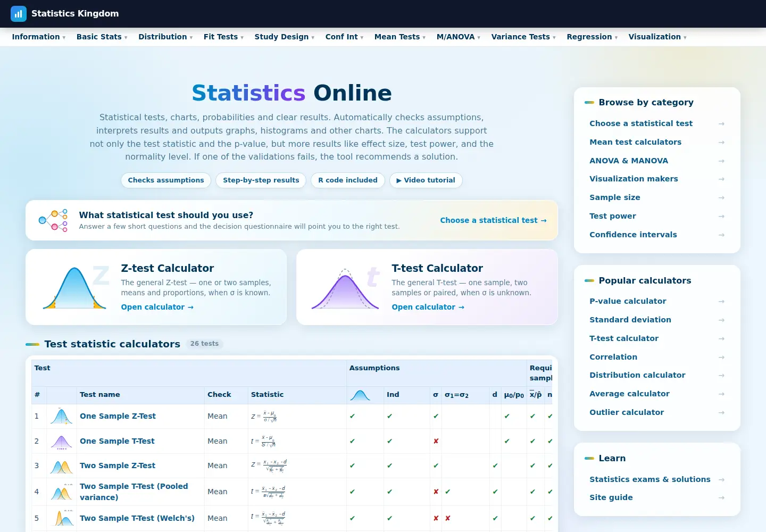766x532 pixels.
Task: Open the Conf Int dropdown menu
Action: coord(345,37)
